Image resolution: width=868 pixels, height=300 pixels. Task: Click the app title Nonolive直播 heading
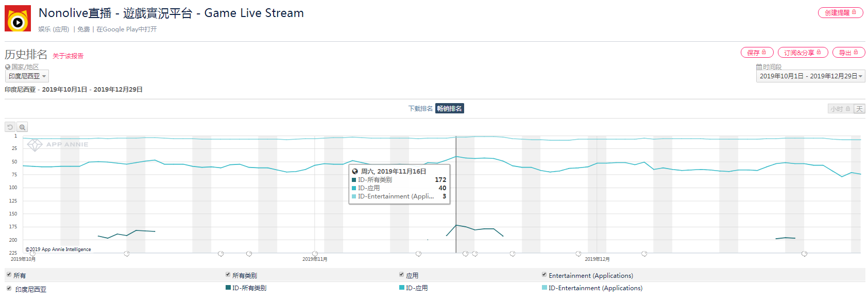tap(171, 13)
